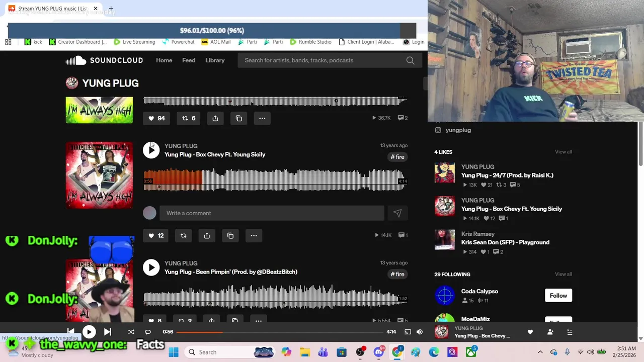Copy link of Box Chevy track
644x362 pixels.
tap(230, 235)
